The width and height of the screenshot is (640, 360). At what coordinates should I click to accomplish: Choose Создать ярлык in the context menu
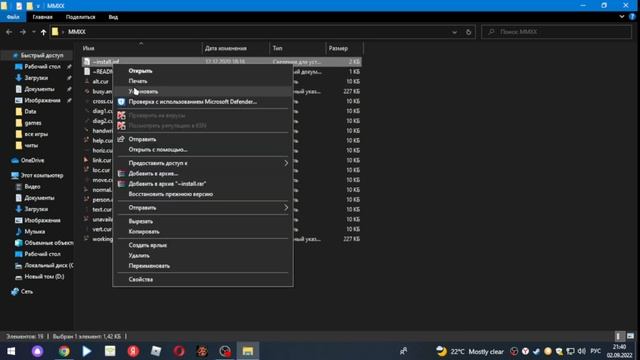[148, 245]
